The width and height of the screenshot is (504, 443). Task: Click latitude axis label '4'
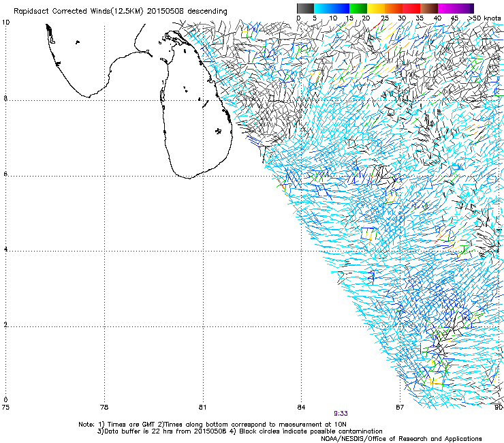coord(5,249)
